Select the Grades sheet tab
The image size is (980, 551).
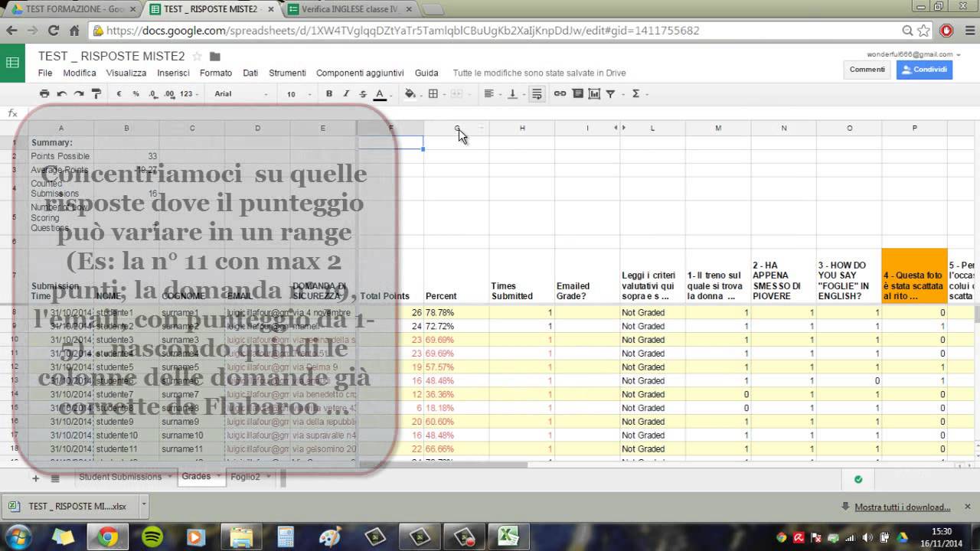(197, 476)
